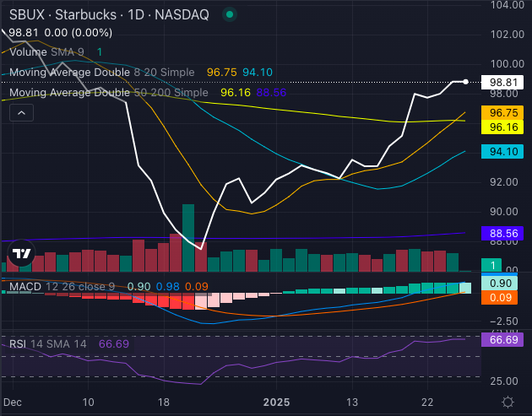The height and width of the screenshot is (416, 532).
Task: Click the 2025 label on the time axis
Action: (x=275, y=402)
